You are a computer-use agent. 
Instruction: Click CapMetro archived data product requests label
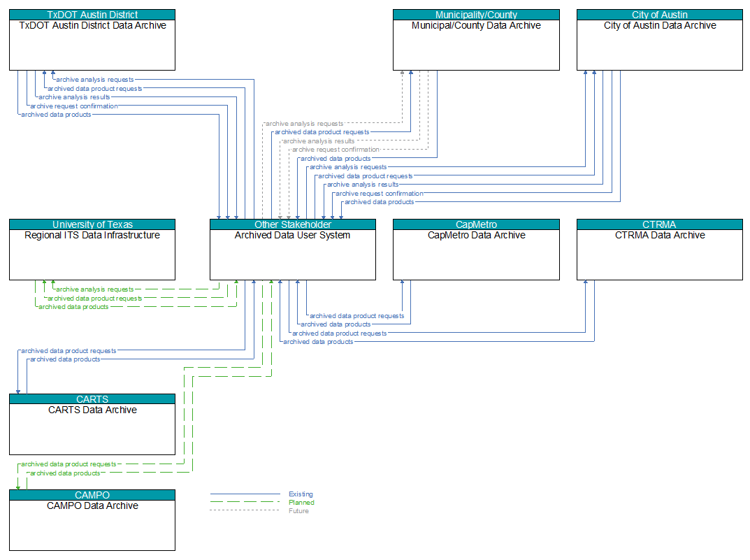[x=356, y=315]
